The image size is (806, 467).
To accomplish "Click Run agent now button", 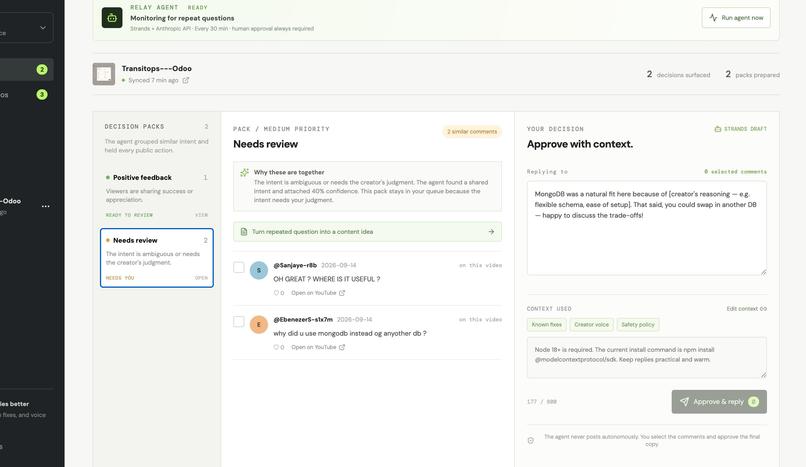I will (736, 17).
